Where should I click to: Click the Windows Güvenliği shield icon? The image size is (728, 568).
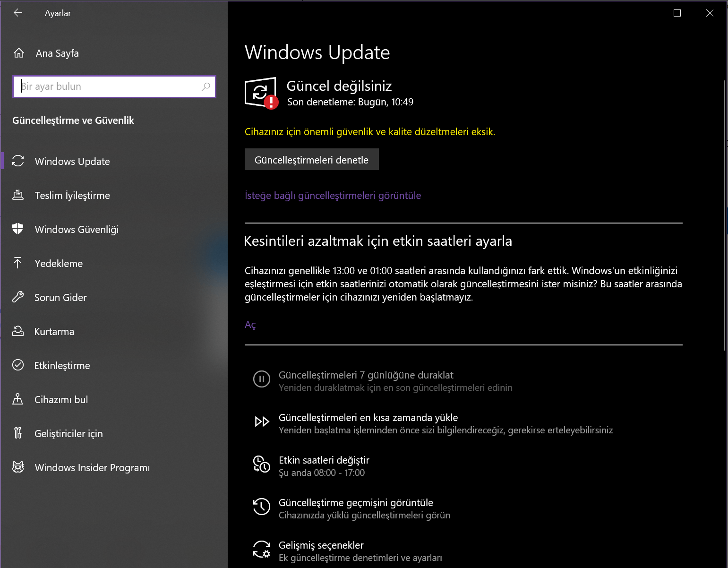[18, 229]
